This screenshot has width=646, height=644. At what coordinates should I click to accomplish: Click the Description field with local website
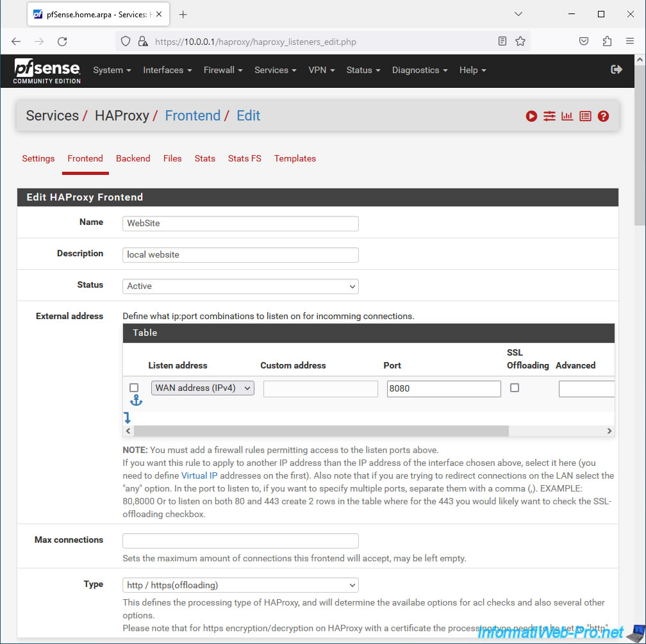240,254
